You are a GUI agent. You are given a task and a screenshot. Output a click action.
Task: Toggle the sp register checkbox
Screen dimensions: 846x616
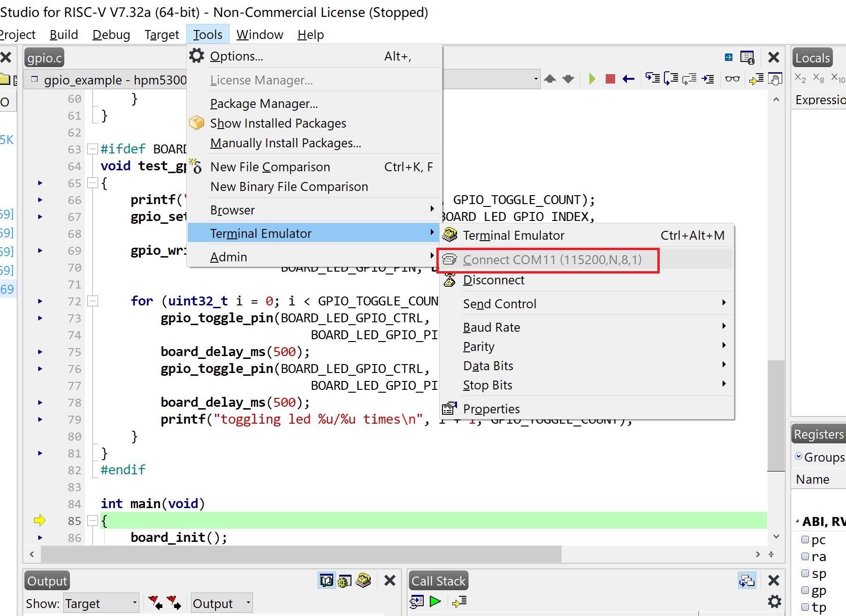pos(805,573)
